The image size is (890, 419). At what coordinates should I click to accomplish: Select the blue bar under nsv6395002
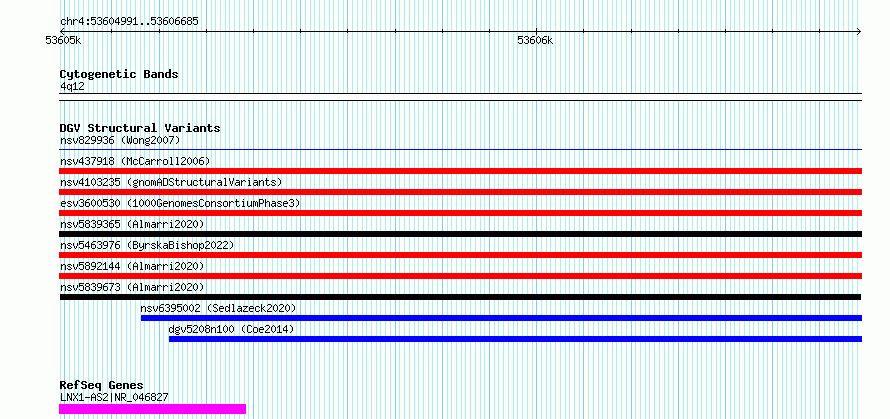[501, 318]
